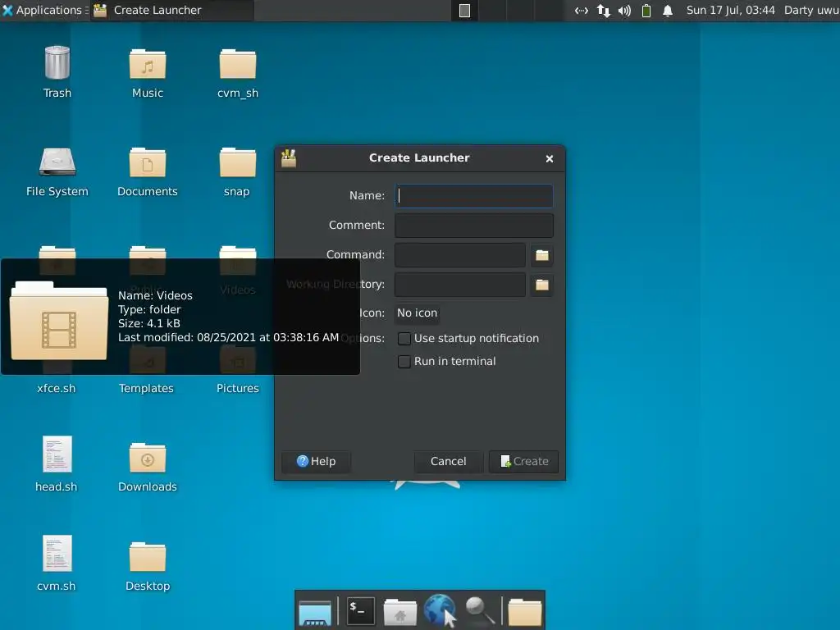
Task: Open the Darty uwu user menu
Action: click(x=811, y=10)
